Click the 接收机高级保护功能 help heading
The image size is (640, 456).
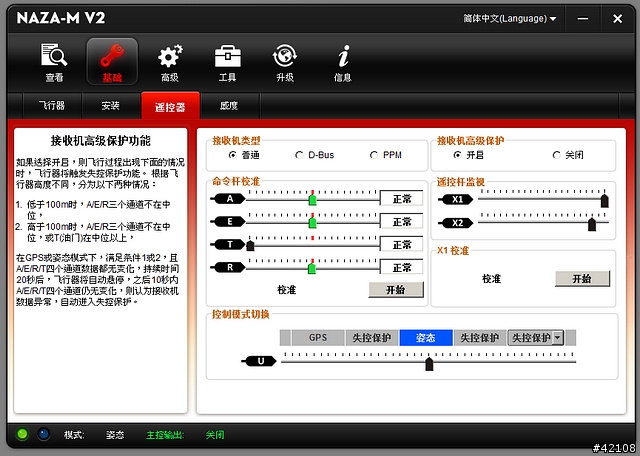(x=100, y=141)
